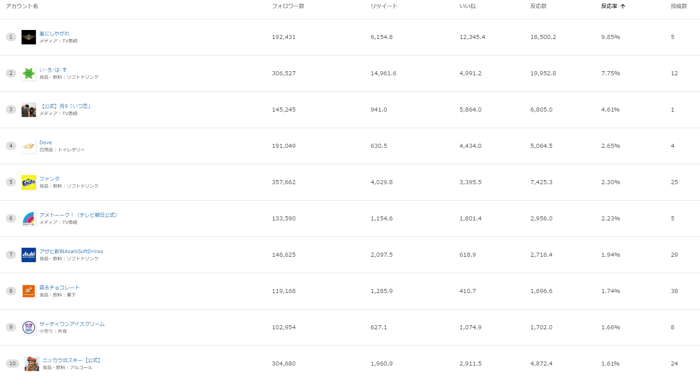The image size is (700, 379).
Task: Click the ニッカウヰスキー bearded man avatar
Action: coord(32,364)
